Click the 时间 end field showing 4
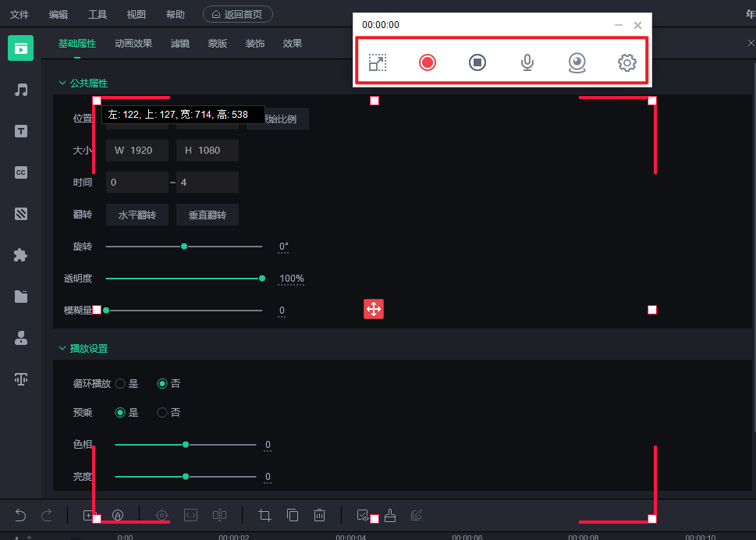Viewport: 756px width, 540px height. tap(208, 183)
